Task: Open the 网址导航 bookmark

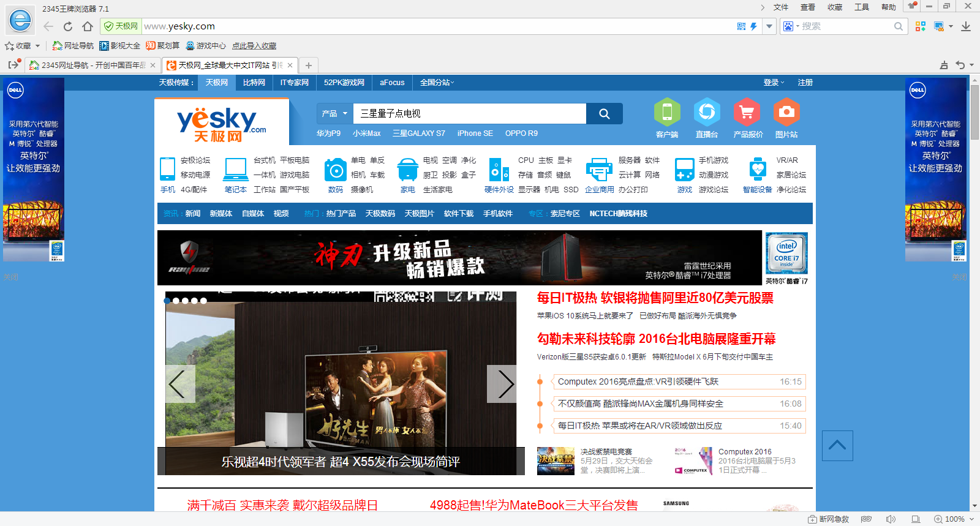Action: [73, 46]
